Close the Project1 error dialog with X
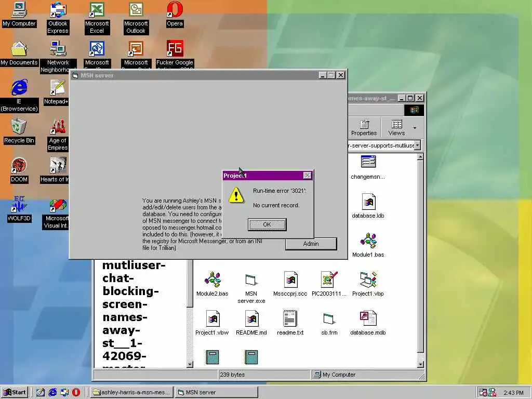The width and height of the screenshot is (532, 399). 307,176
